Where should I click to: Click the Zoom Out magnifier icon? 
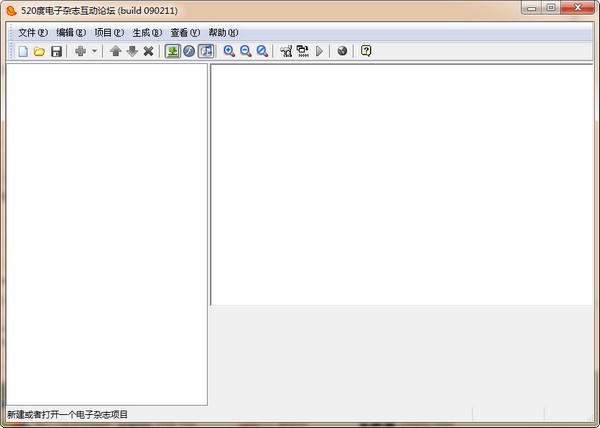(x=245, y=51)
